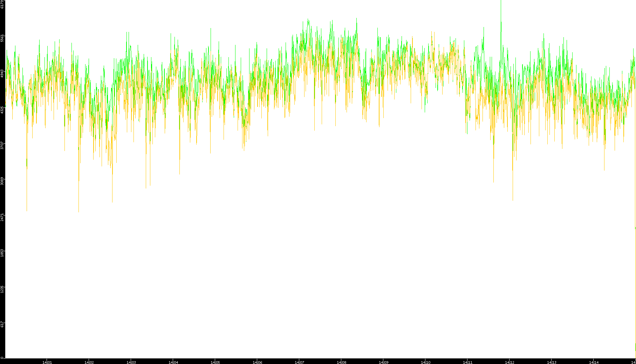The width and height of the screenshot is (636, 364).
Task: Click the 4943 label on vertical axis
Action: click(2, 74)
